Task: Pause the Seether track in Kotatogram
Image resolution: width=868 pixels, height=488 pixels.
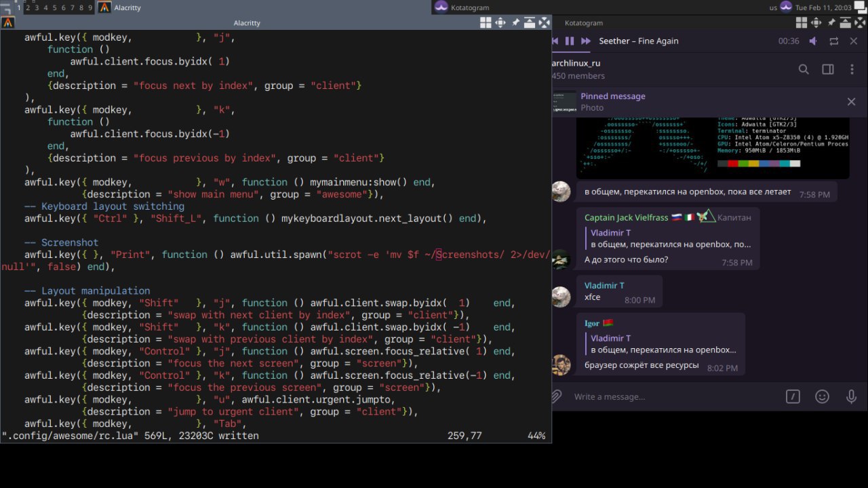Action: click(570, 41)
